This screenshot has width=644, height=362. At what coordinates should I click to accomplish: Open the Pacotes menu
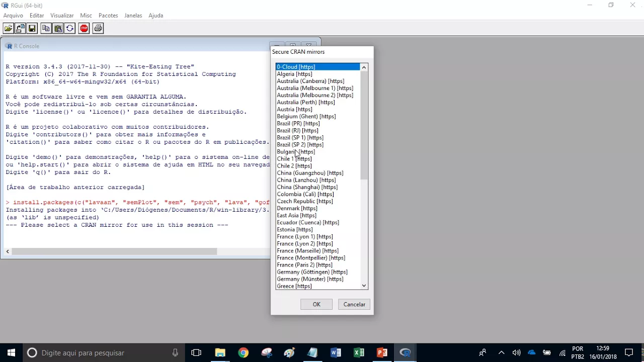point(108,16)
